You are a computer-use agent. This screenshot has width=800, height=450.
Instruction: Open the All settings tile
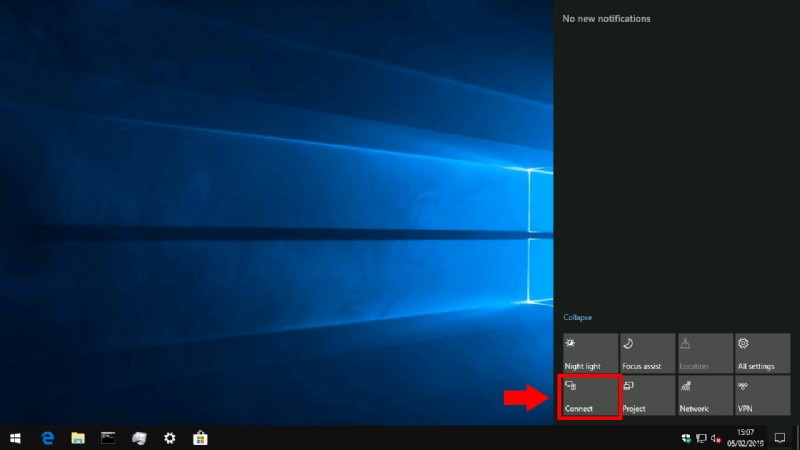[762, 353]
